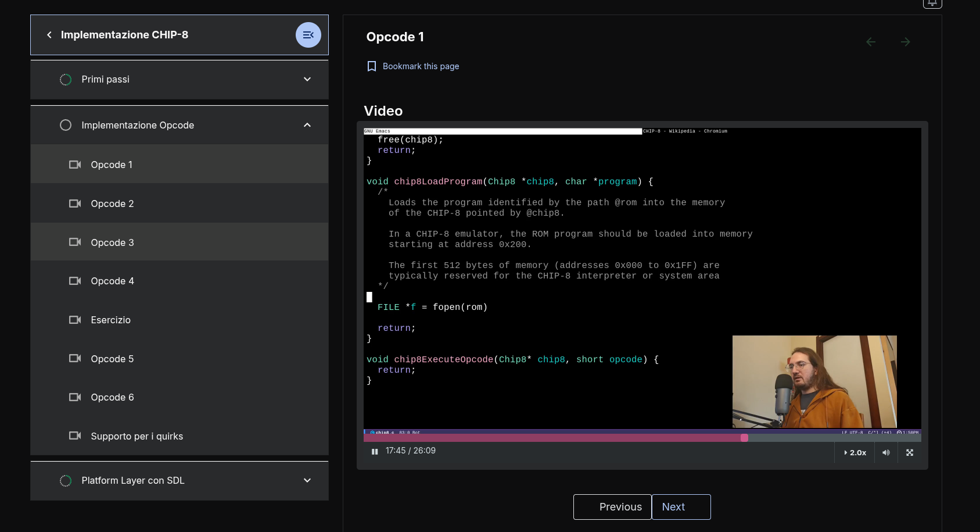Change the 2.0x playback speed
Viewport: 980px width, 532px height.
point(855,452)
